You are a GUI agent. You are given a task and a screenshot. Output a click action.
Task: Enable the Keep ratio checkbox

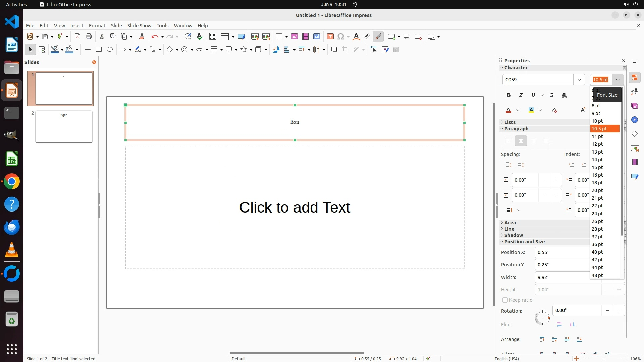click(x=505, y=300)
